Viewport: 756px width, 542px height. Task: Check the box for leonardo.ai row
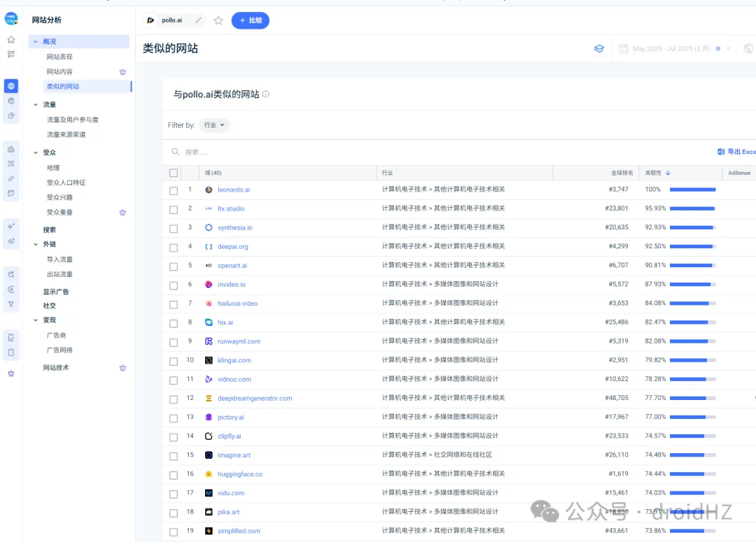[174, 190]
